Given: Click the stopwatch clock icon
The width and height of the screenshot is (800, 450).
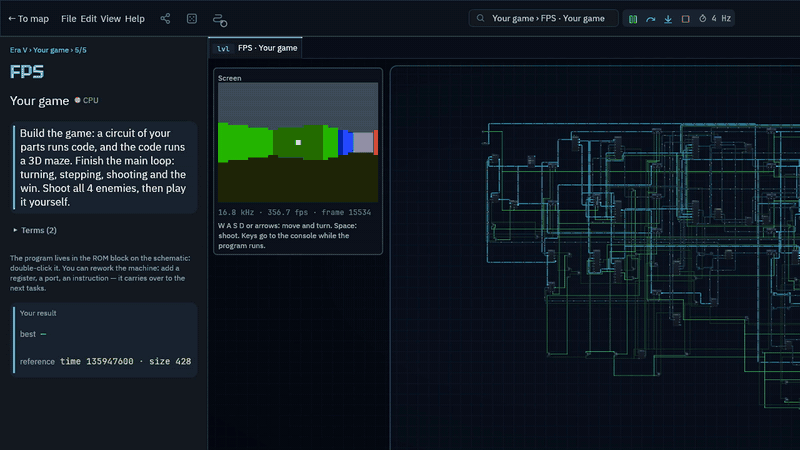Looking at the screenshot, I should point(703,18).
